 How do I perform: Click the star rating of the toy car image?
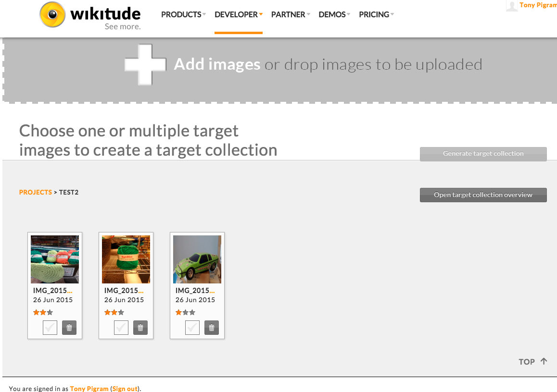186,313
